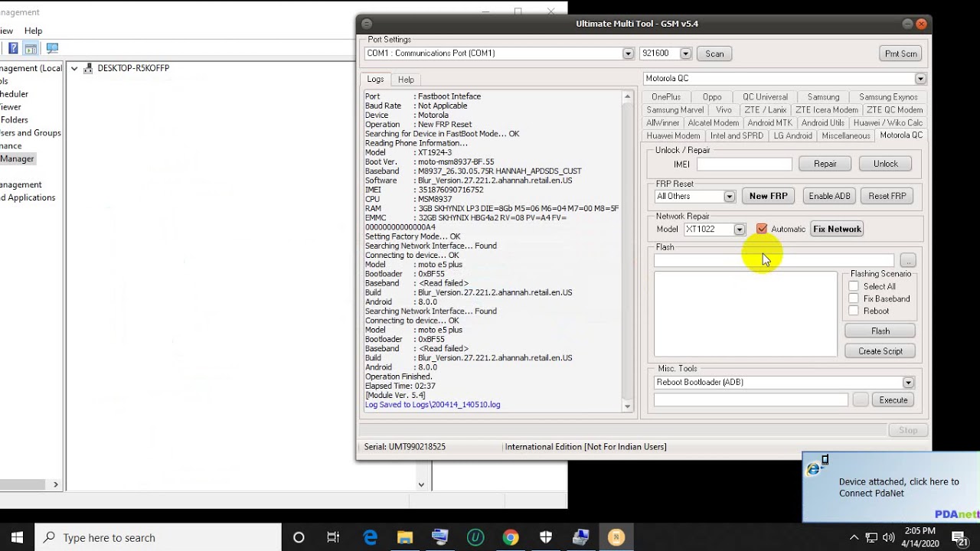
Task: Click the Misc. Tools parameter field
Action: tap(750, 399)
